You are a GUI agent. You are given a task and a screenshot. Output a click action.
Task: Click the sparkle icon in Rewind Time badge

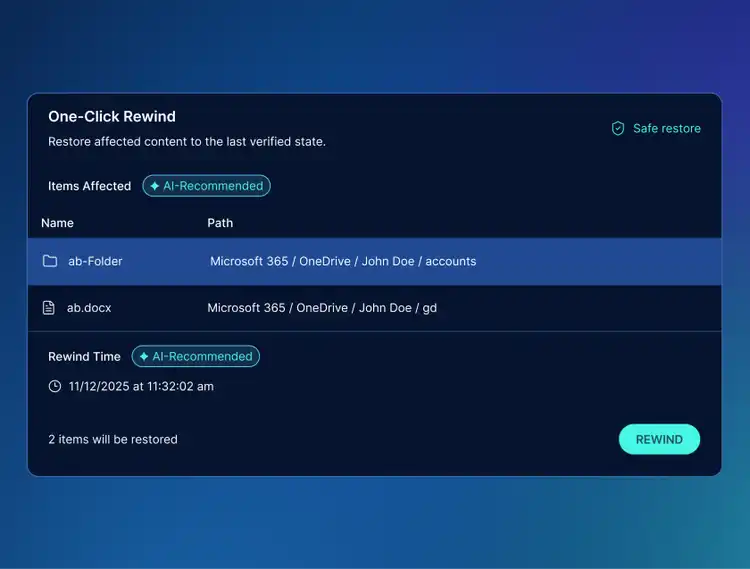[x=143, y=356]
